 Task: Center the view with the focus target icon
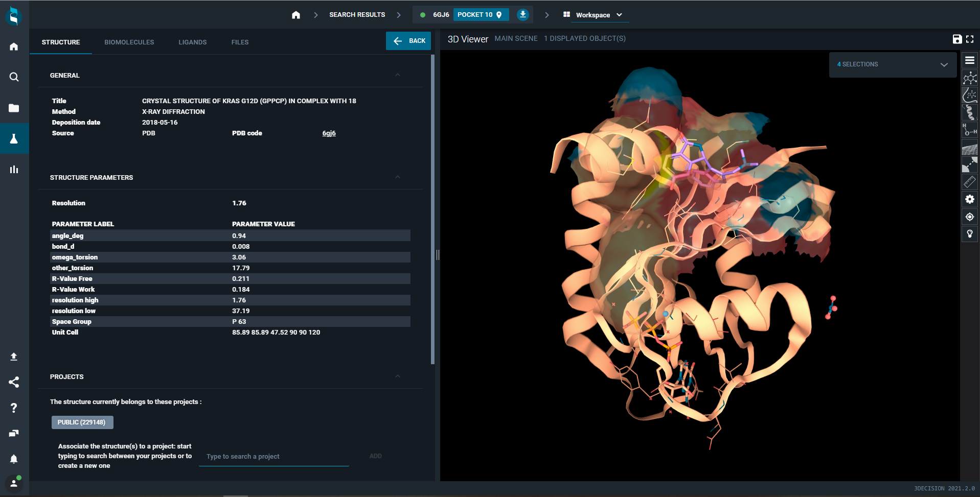click(969, 217)
